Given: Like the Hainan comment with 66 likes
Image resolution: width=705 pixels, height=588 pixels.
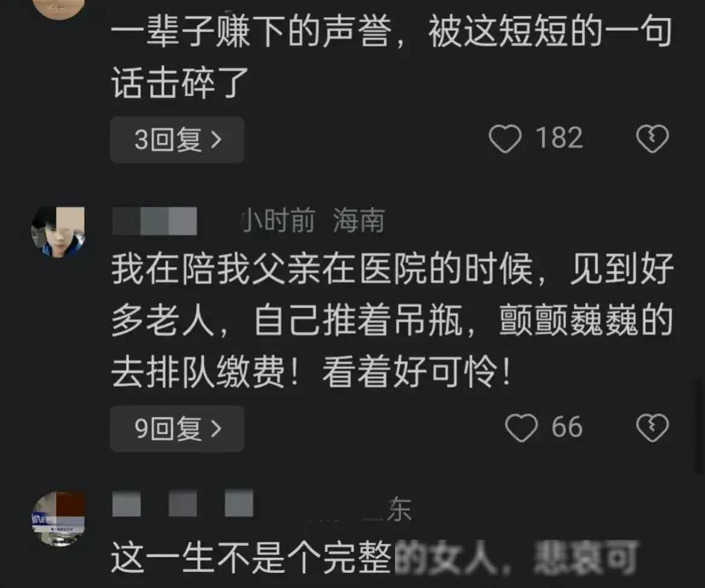Looking at the screenshot, I should pos(521,428).
